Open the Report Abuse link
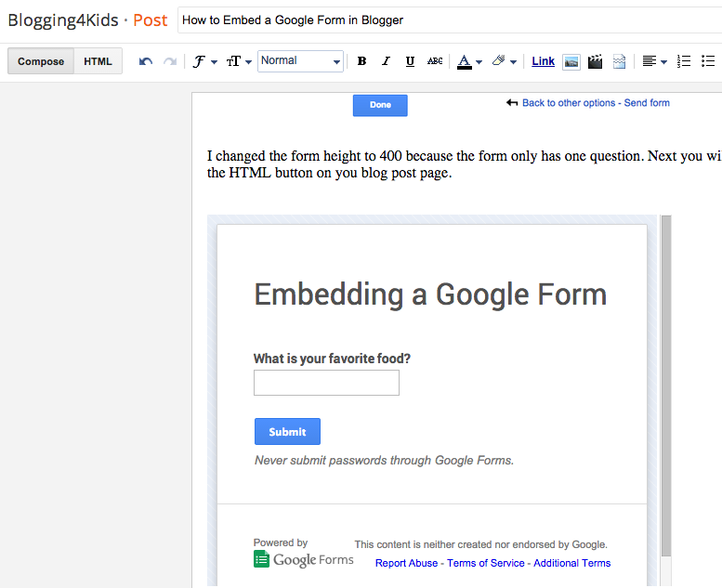The image size is (722, 588). (x=406, y=563)
